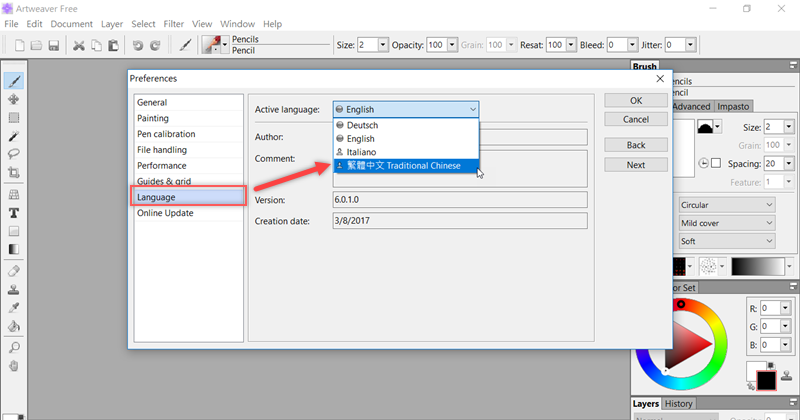Select the Crop tool in toolbox
The image size is (800, 420).
click(14, 172)
